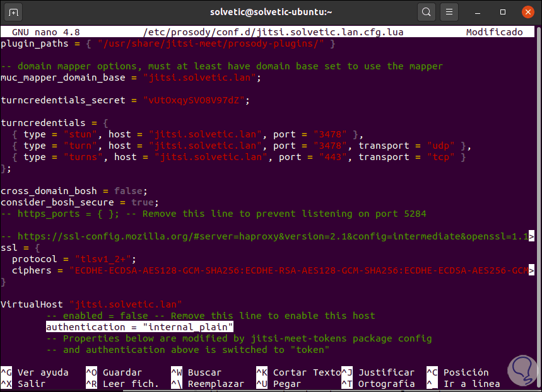Click the ^\ Reemplazar shortcut

click(208, 384)
